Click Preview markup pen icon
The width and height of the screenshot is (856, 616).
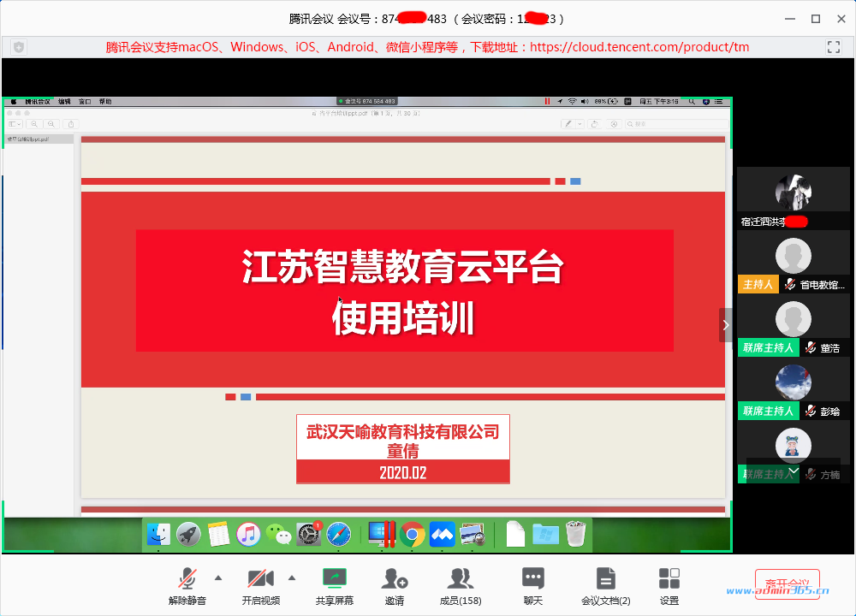coord(568,124)
